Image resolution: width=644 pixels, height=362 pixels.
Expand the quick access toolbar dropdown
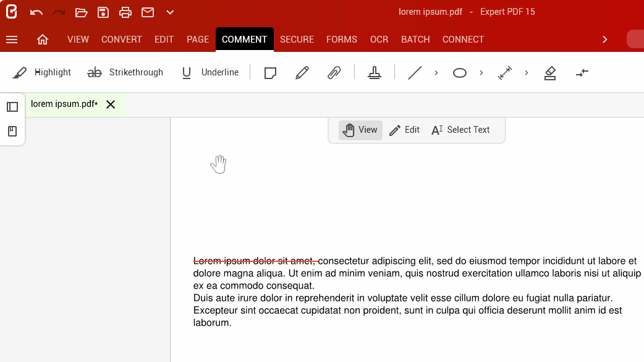[x=170, y=12]
